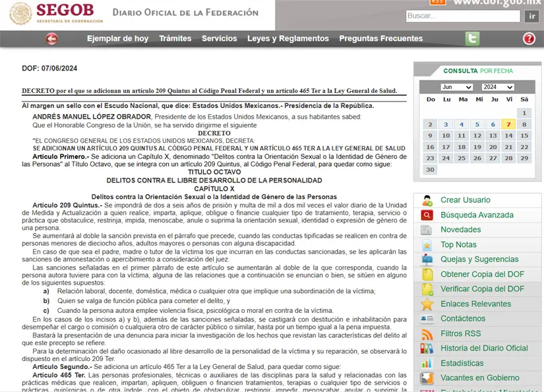The width and height of the screenshot is (544, 392).
Task: Select day 14 in the calendar
Action: [508, 136]
